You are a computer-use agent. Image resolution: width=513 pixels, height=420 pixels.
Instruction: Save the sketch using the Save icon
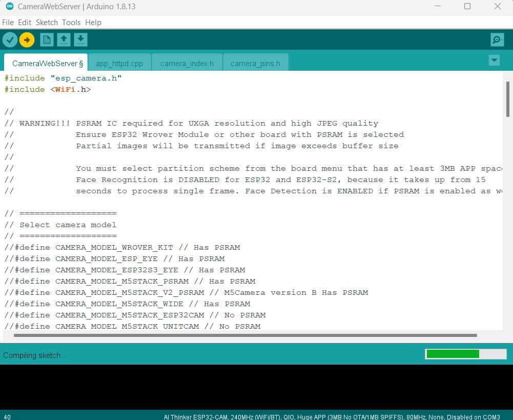pos(80,39)
